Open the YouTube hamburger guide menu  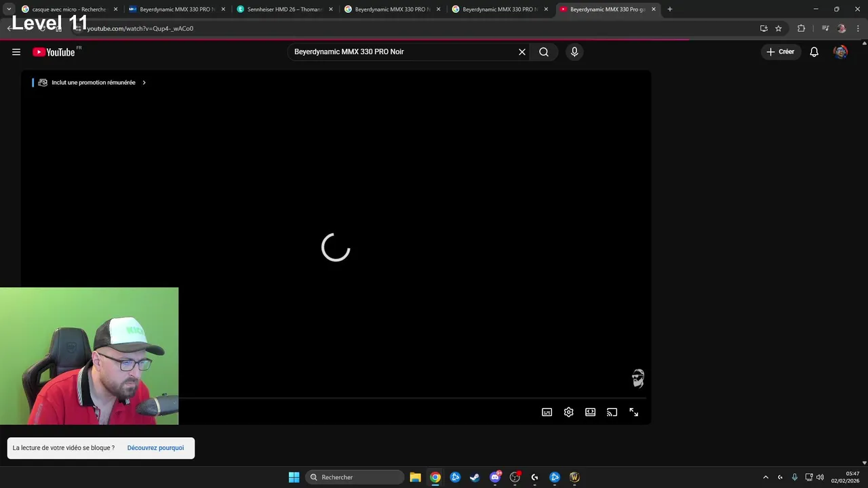tap(16, 52)
